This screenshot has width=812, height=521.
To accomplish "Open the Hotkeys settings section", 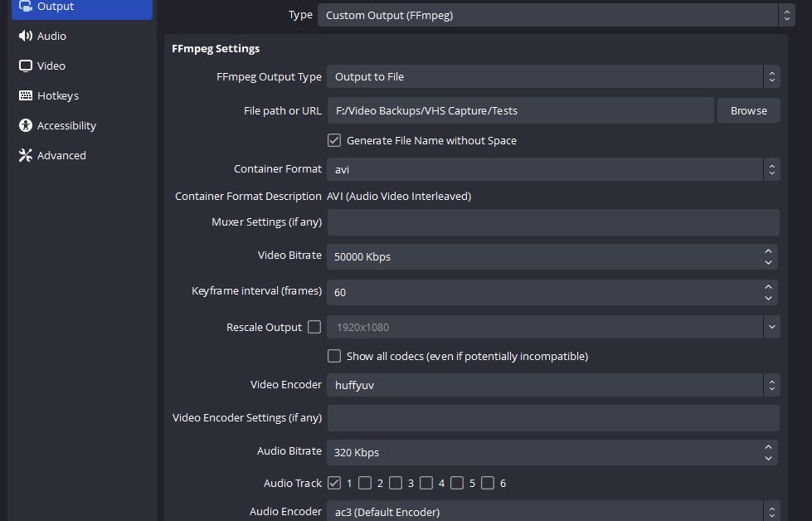I will pos(57,95).
